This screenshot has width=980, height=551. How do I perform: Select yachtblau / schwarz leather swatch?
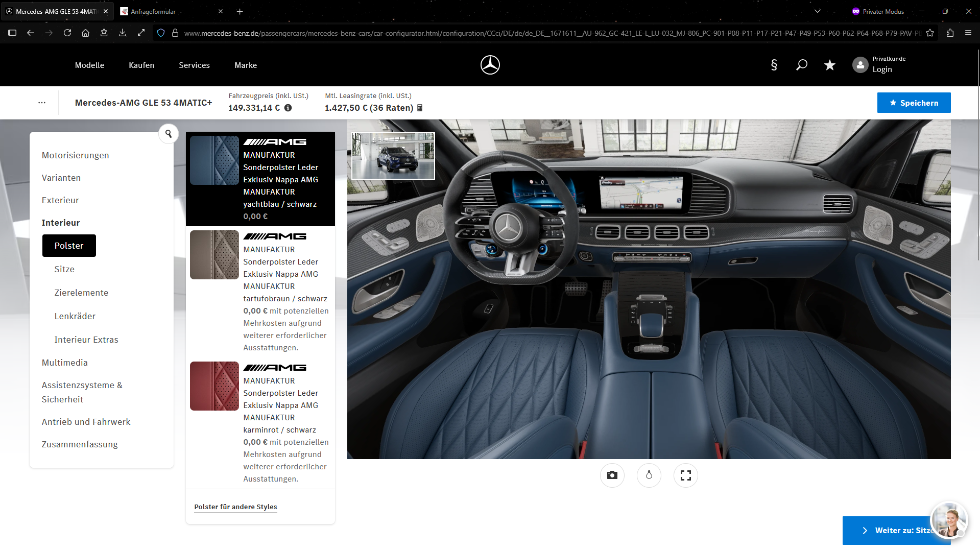[214, 160]
